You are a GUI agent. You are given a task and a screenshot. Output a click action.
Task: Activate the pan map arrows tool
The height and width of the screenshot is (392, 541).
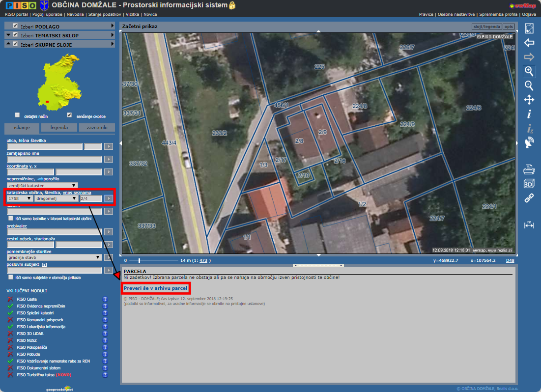coord(529,100)
